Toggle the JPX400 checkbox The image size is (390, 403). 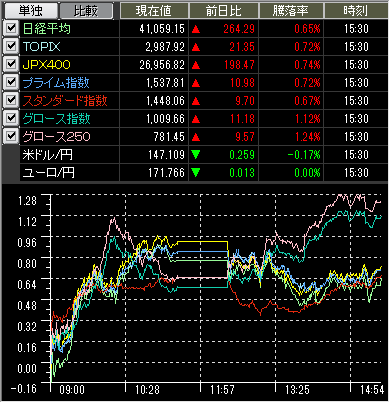coord(11,64)
